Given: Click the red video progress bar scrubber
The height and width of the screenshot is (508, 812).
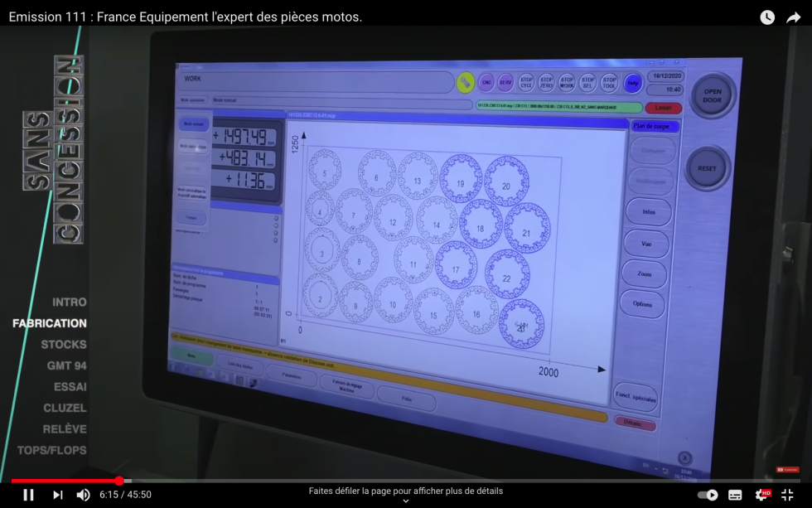Looking at the screenshot, I should click(x=119, y=481).
